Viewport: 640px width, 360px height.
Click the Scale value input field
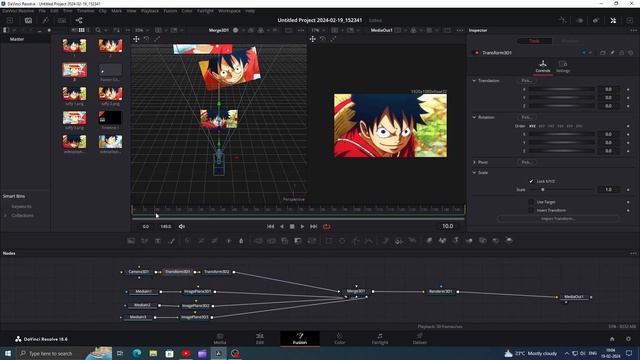[x=608, y=189]
